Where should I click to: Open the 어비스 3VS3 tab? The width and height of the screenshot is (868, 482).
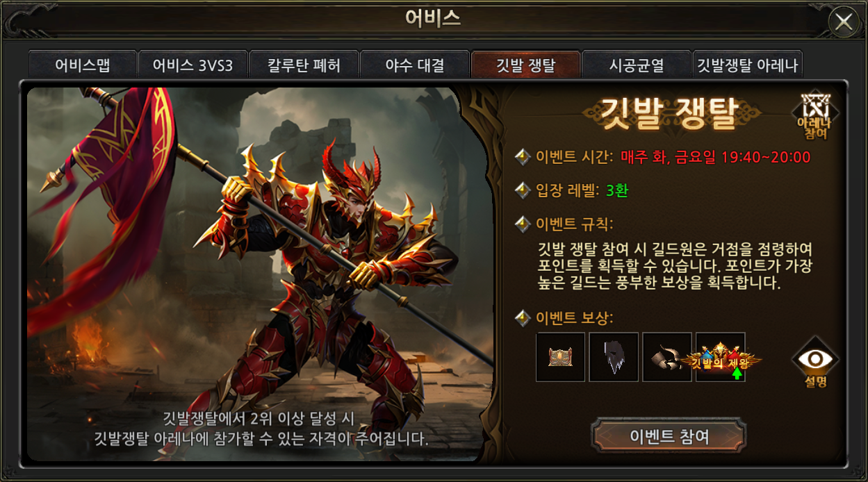pos(193,65)
